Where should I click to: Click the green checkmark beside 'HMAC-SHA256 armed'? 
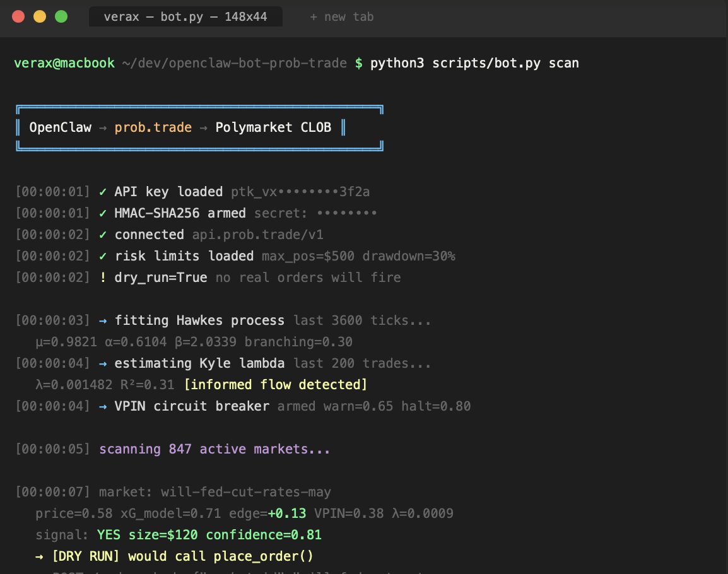click(x=103, y=213)
